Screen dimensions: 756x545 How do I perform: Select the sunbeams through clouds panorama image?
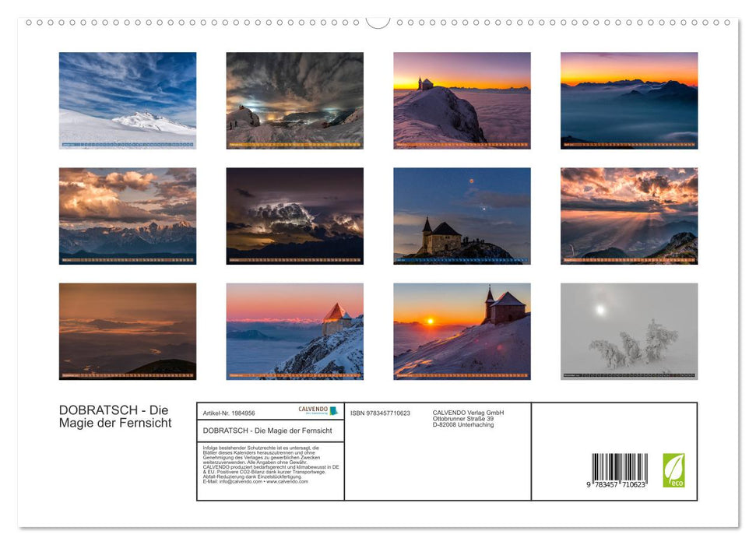click(628, 214)
